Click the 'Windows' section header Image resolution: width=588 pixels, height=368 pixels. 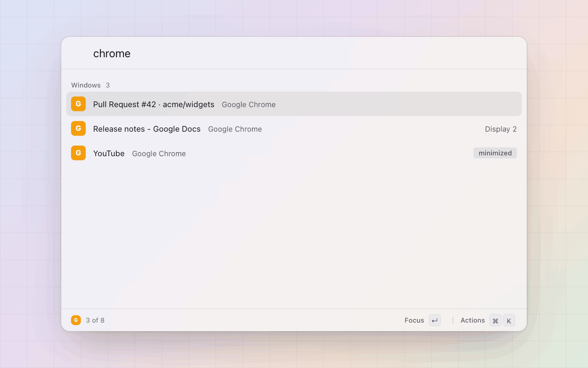(86, 85)
